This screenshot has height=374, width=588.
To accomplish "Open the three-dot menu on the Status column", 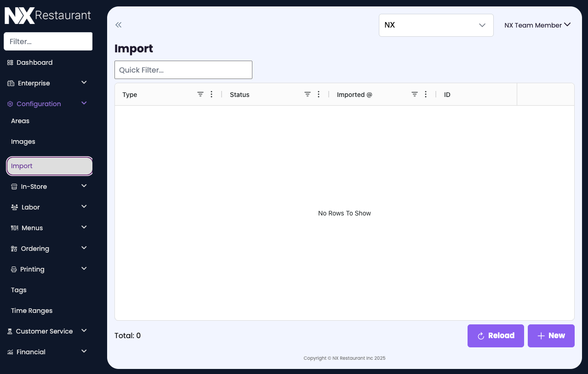I will tap(319, 94).
